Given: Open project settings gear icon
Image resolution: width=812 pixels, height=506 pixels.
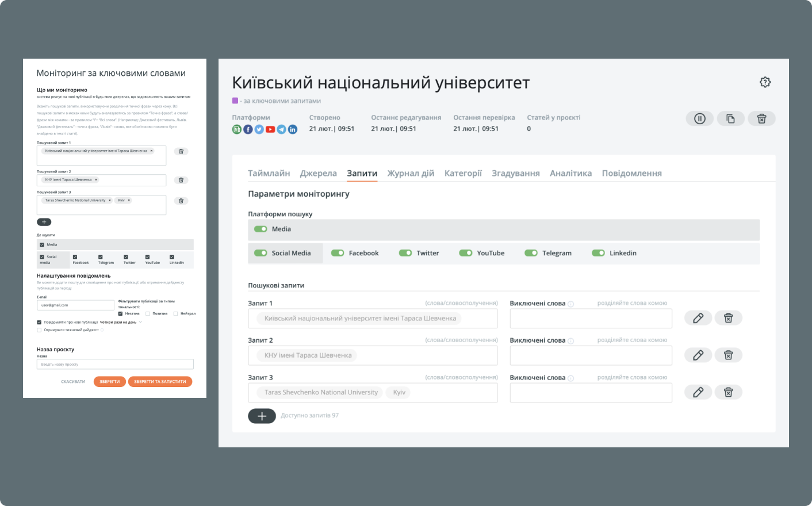Looking at the screenshot, I should pos(765,82).
